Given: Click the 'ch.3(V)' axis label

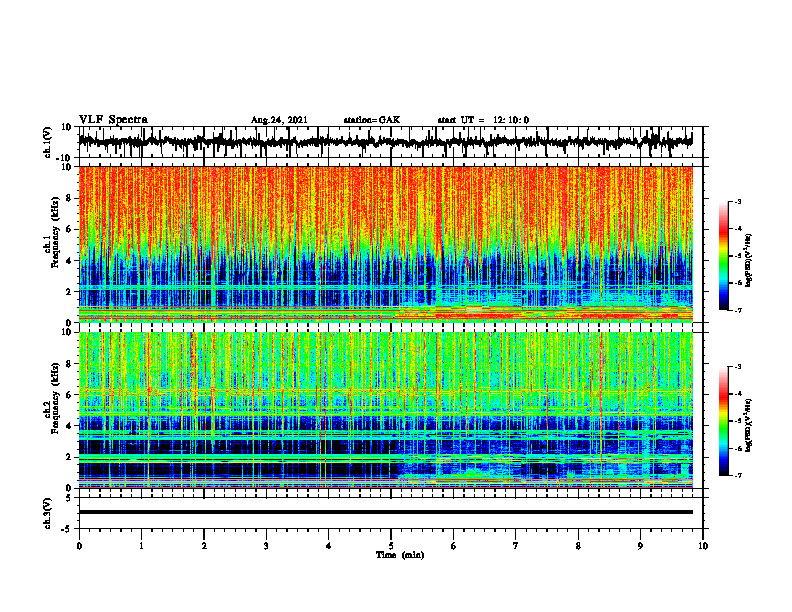Looking at the screenshot, I should click(48, 514).
